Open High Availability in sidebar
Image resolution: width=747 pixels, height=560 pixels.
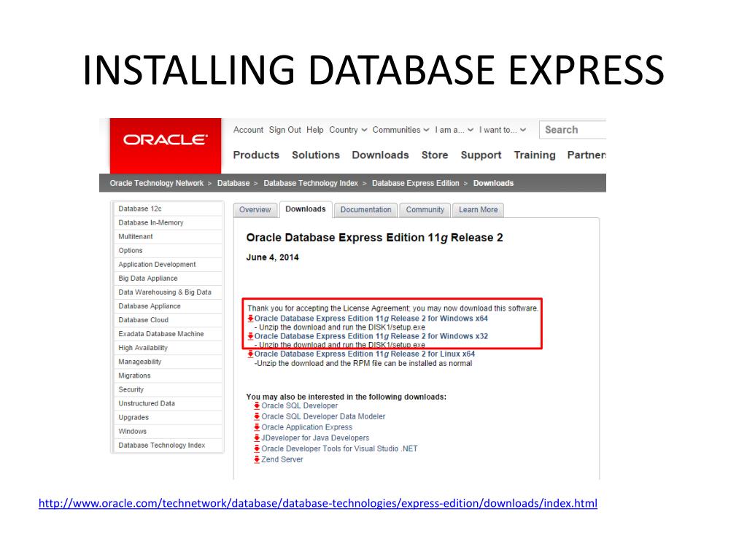pyautogui.click(x=168, y=348)
